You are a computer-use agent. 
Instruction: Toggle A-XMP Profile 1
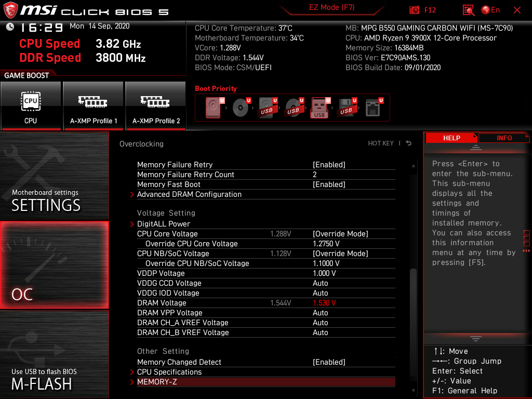pos(94,105)
